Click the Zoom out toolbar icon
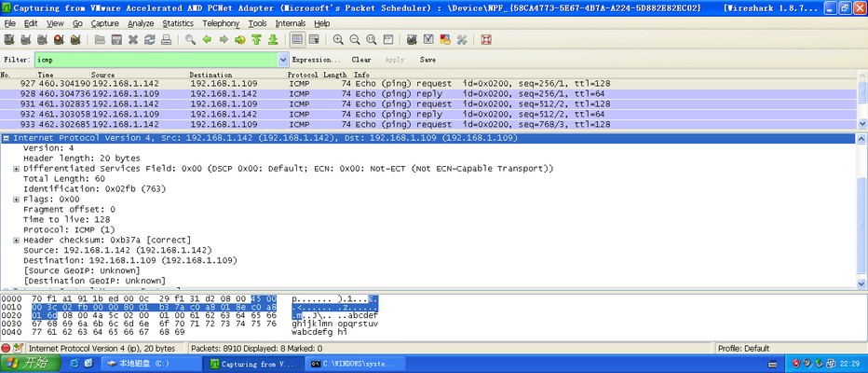Viewport: 868px width, 373px height. [355, 40]
